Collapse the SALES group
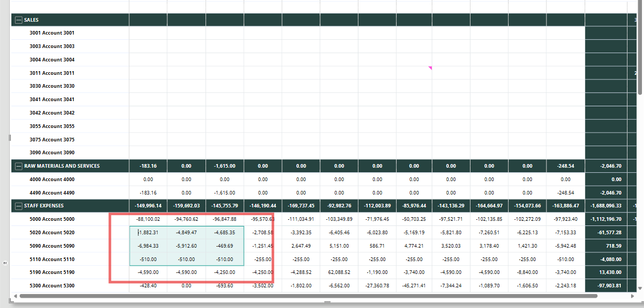This screenshot has height=308, width=644. click(19, 20)
